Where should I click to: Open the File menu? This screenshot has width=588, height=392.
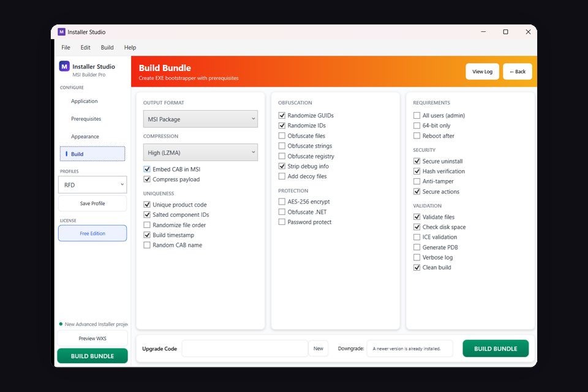click(x=66, y=47)
